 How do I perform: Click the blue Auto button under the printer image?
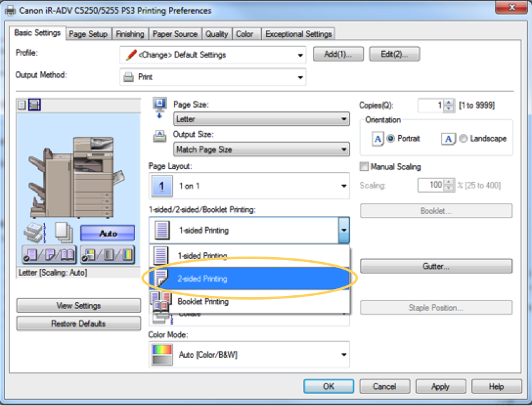click(107, 233)
